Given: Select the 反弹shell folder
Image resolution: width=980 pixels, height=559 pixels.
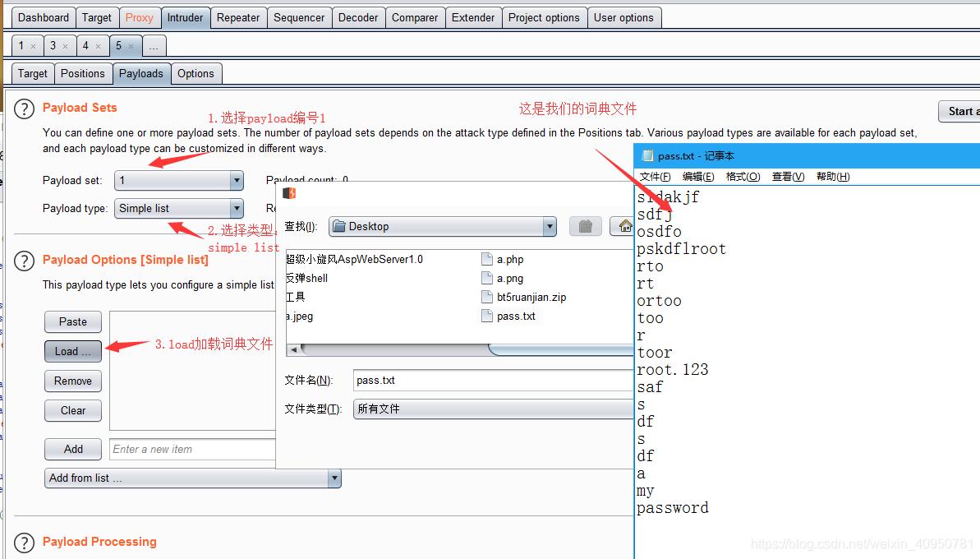Looking at the screenshot, I should tap(306, 278).
